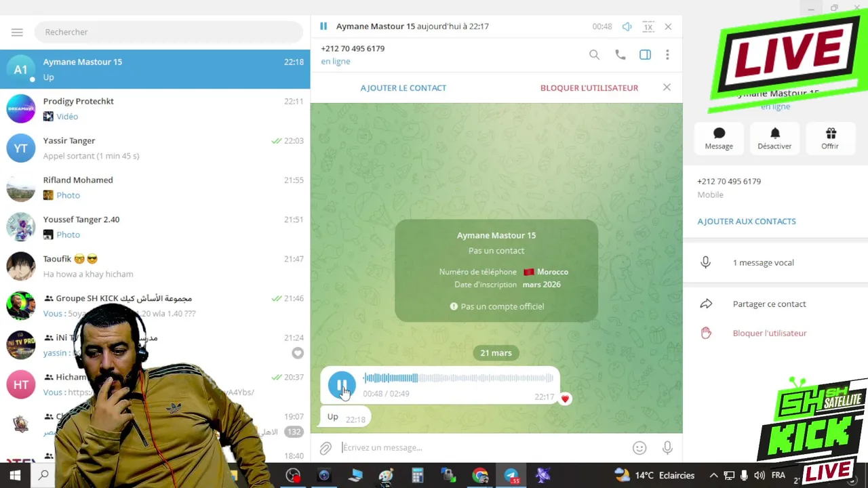
Task: Click BLOQUER L'UTILISATEUR in the chat bar
Action: point(589,87)
